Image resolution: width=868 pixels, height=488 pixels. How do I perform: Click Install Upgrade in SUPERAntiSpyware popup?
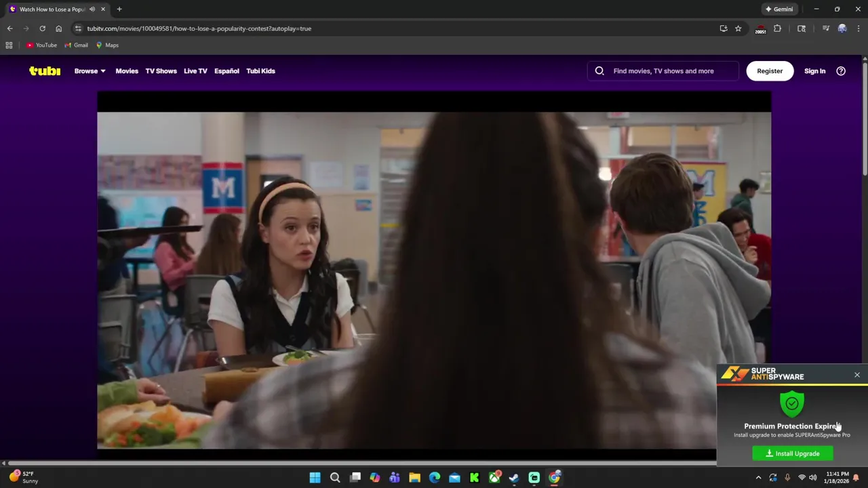792,453
